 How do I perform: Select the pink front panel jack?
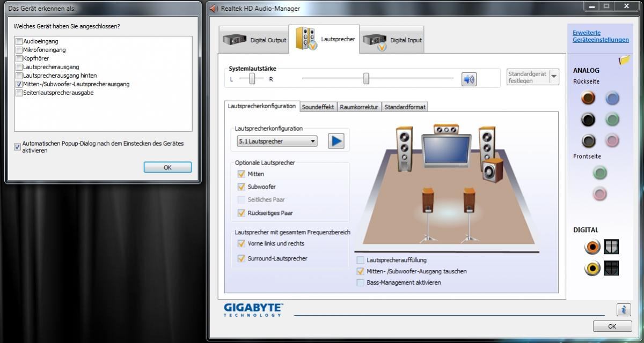click(x=600, y=193)
